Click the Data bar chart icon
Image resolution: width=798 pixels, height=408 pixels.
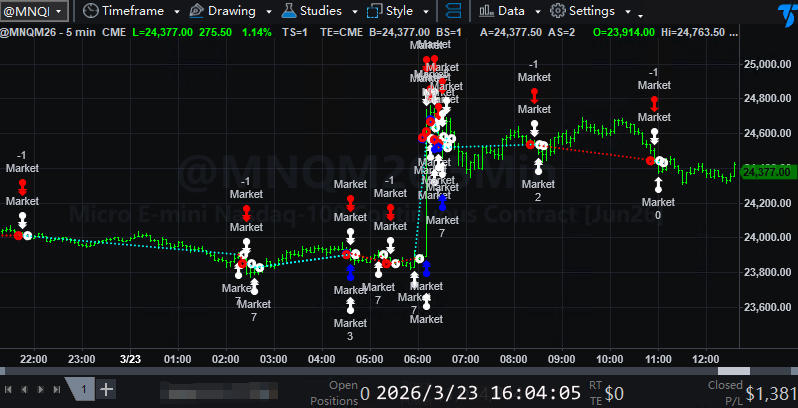486,12
